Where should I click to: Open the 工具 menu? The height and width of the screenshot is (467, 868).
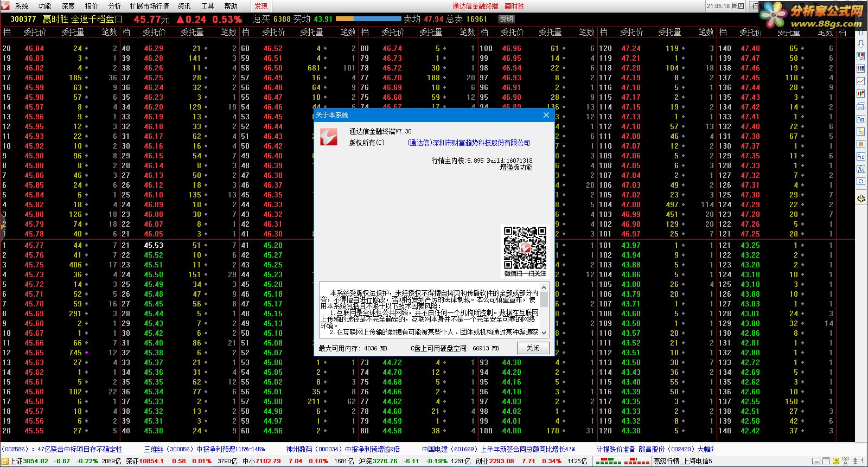(208, 6)
